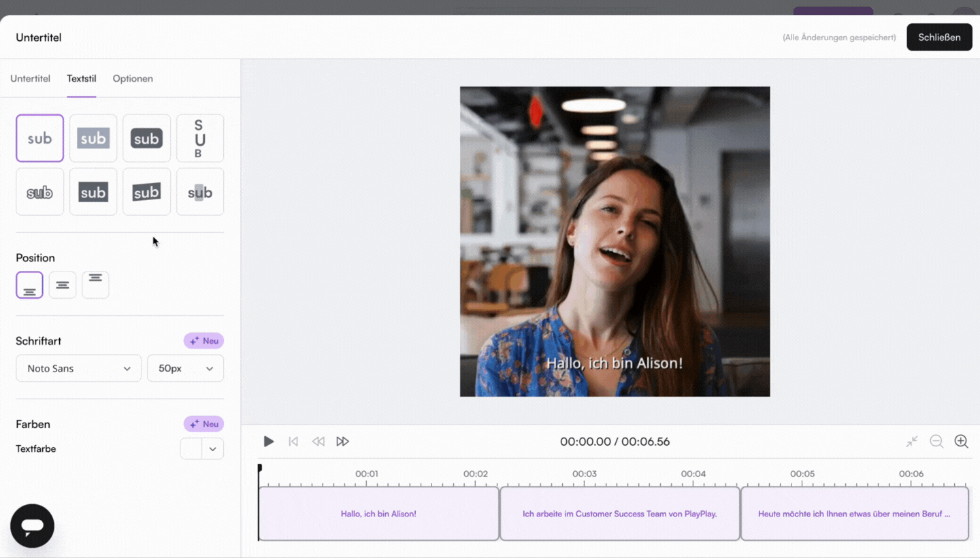
Task: Select the 'Ich arbeite im Customer Success Team' clip
Action: coord(620,514)
